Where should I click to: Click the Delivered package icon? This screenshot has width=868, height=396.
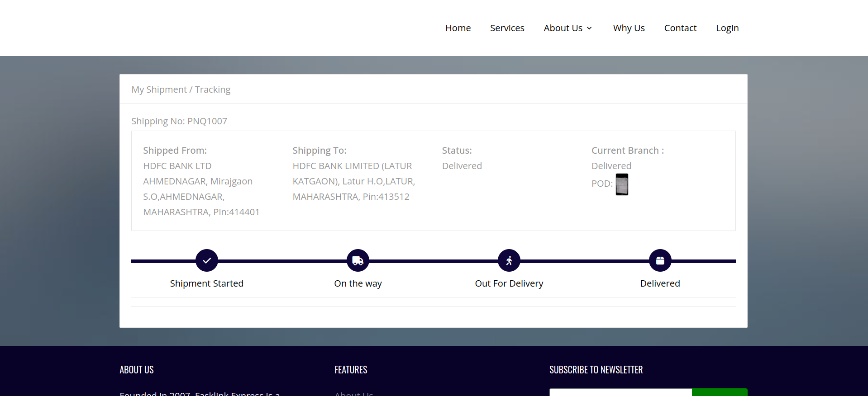pyautogui.click(x=660, y=260)
